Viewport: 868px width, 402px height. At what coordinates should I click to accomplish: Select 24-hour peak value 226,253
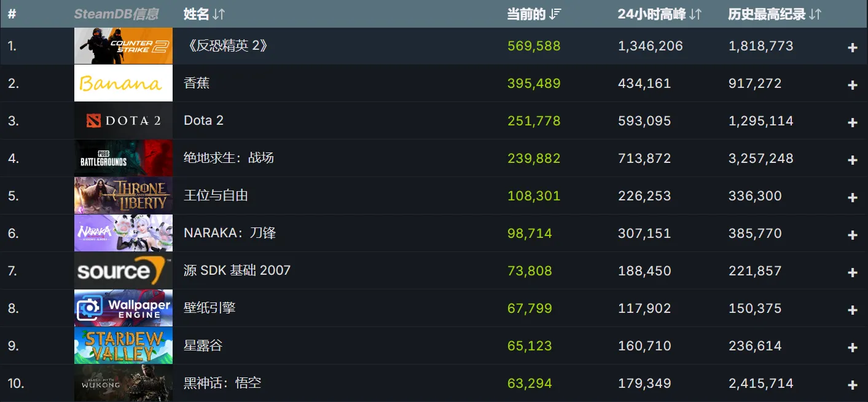(644, 196)
